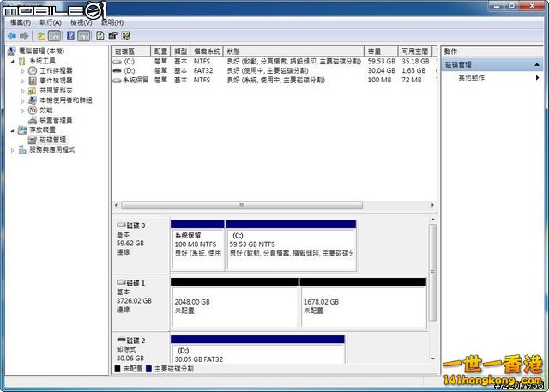Image resolution: width=549 pixels, height=392 pixels.
Task: Open 裝置管理員 (Device Manager) node
Action: [x=55, y=120]
